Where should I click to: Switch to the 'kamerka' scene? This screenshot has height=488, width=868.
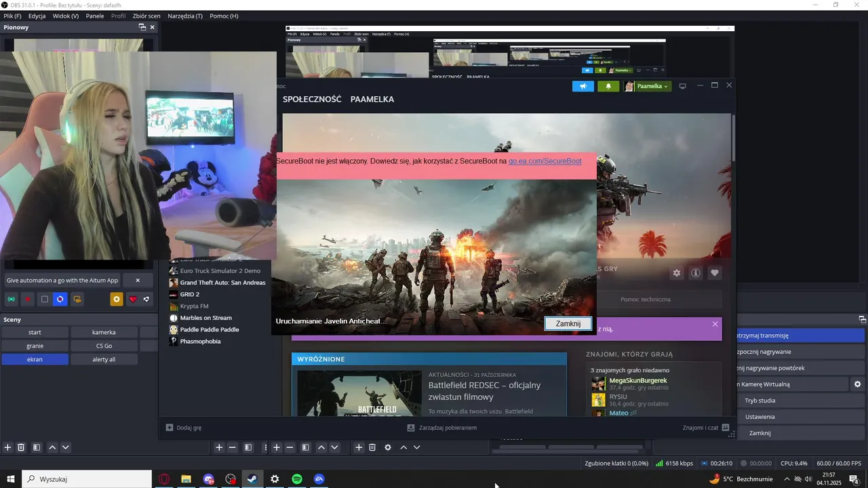[x=104, y=332]
